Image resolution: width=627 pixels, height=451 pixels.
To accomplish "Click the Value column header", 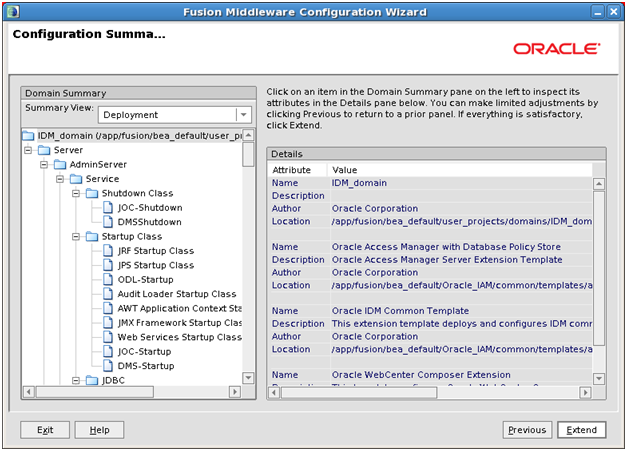I will coord(460,170).
